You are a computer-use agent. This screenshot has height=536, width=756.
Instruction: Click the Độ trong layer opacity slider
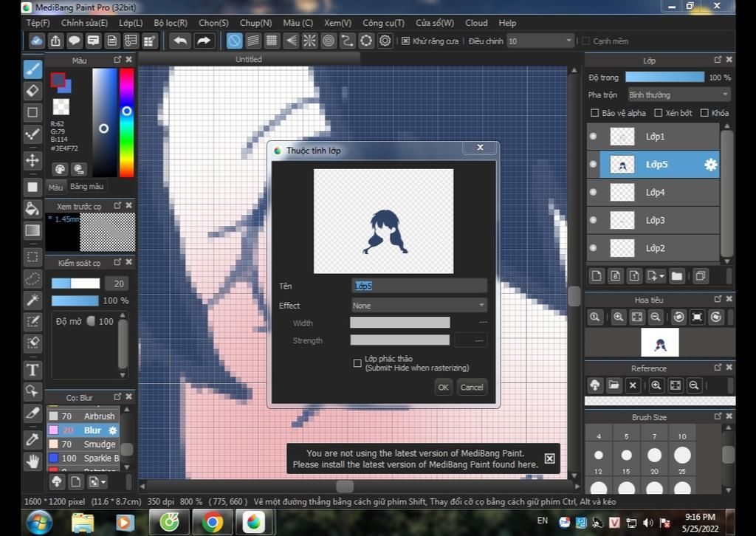point(665,77)
